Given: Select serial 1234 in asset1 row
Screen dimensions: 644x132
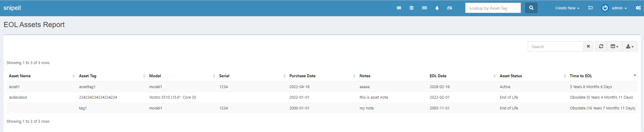Looking at the screenshot, I should coord(224,87).
